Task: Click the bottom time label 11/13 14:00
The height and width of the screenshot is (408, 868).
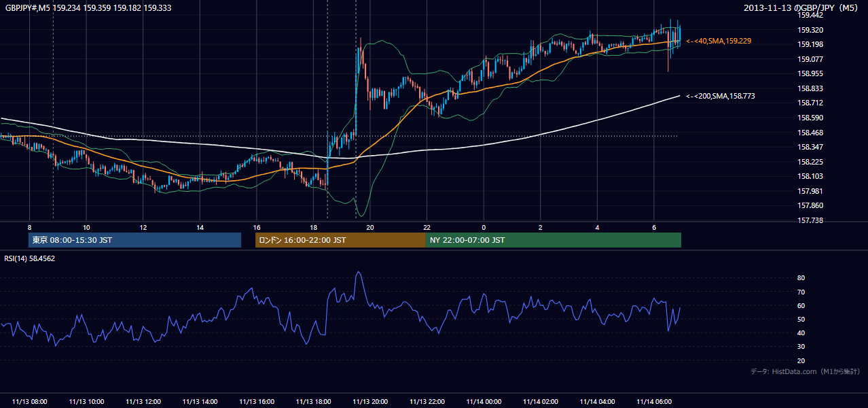Action: click(200, 402)
